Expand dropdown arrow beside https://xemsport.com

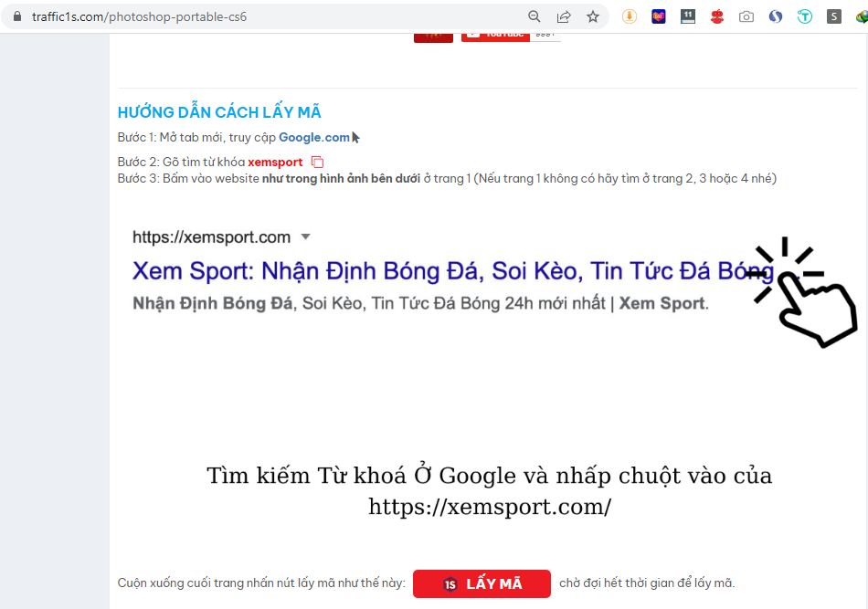click(305, 236)
